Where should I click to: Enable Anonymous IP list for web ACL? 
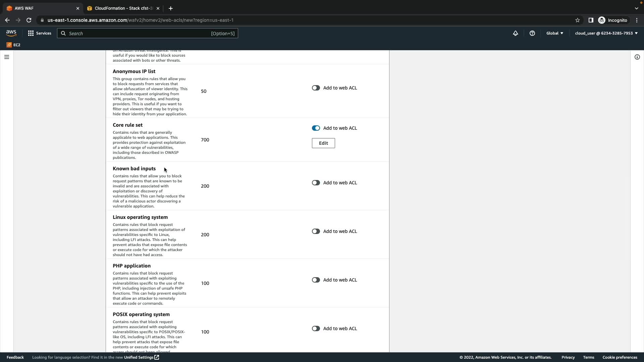coord(316,88)
